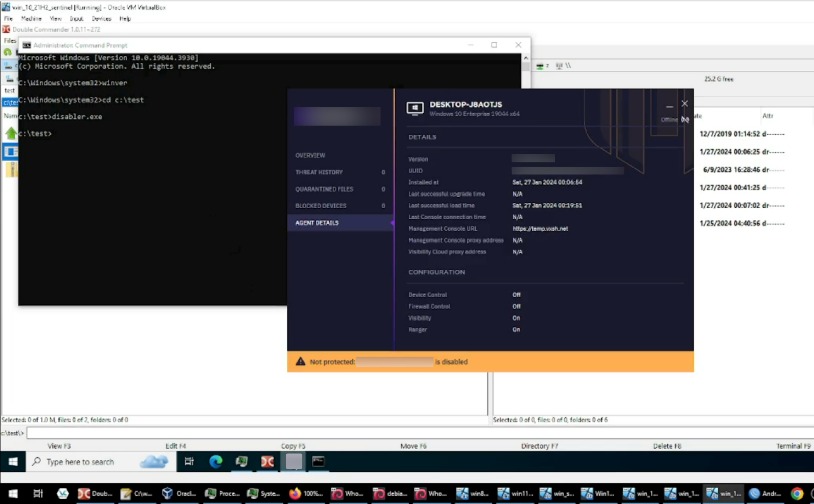Open THREAT HISTORY panel
814x504 pixels.
point(319,171)
